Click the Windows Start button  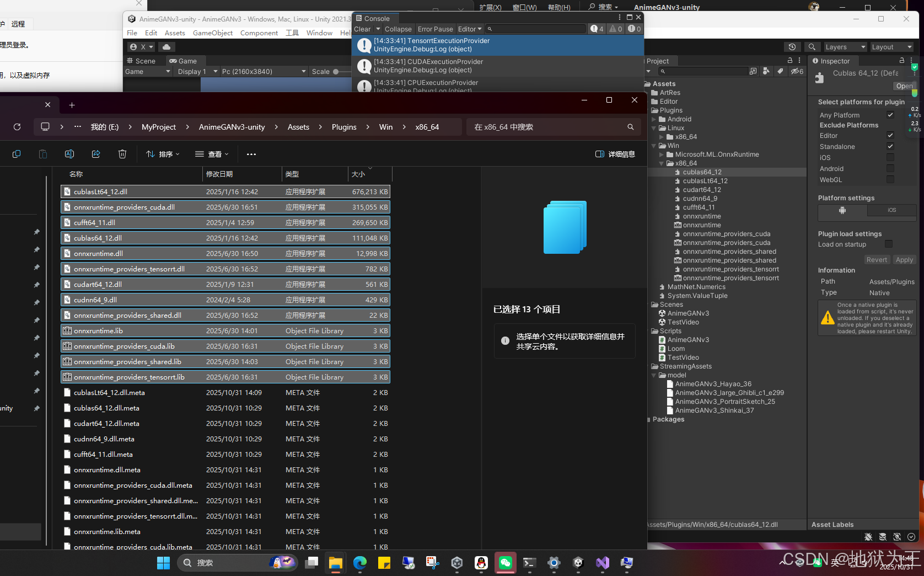(x=164, y=563)
